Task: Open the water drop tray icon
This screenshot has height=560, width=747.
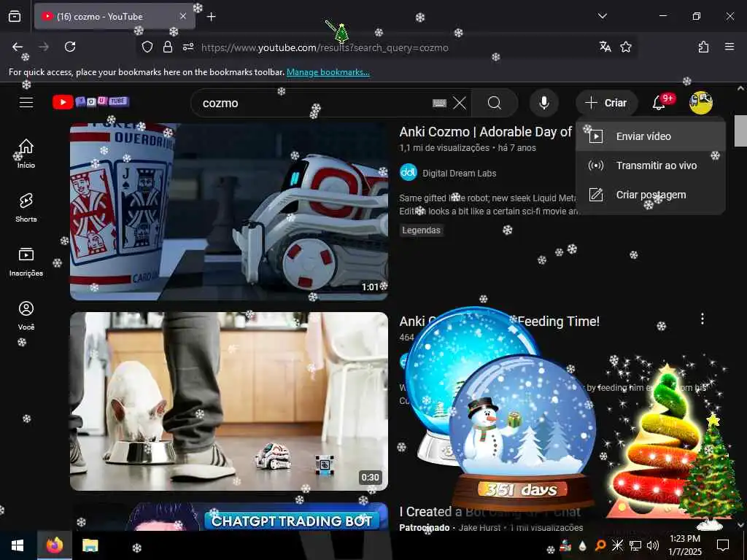Action: [x=583, y=545]
